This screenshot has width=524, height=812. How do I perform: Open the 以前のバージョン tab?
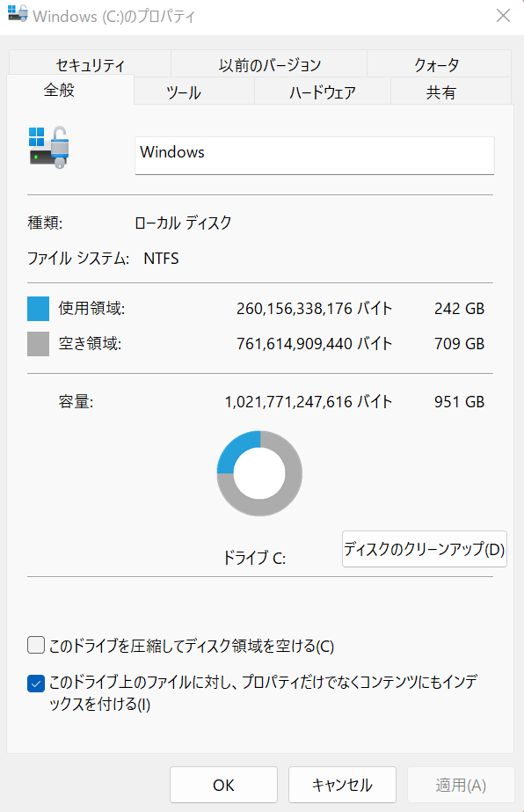(x=269, y=64)
